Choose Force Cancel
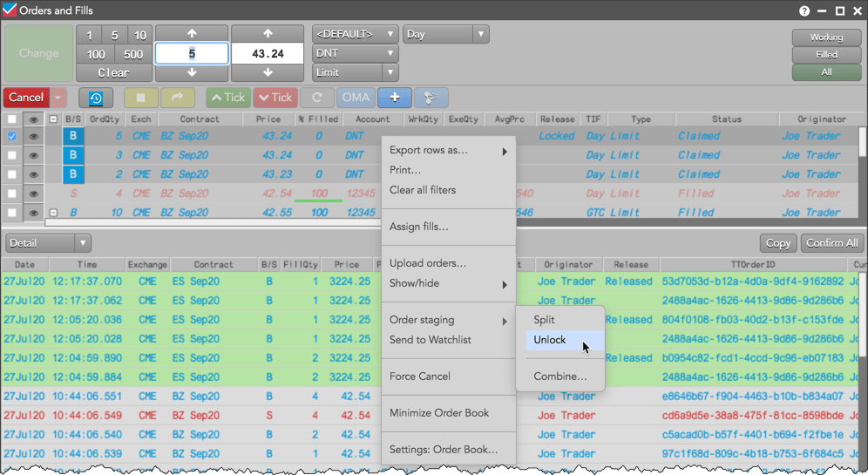The width and height of the screenshot is (868, 475). 449,377
